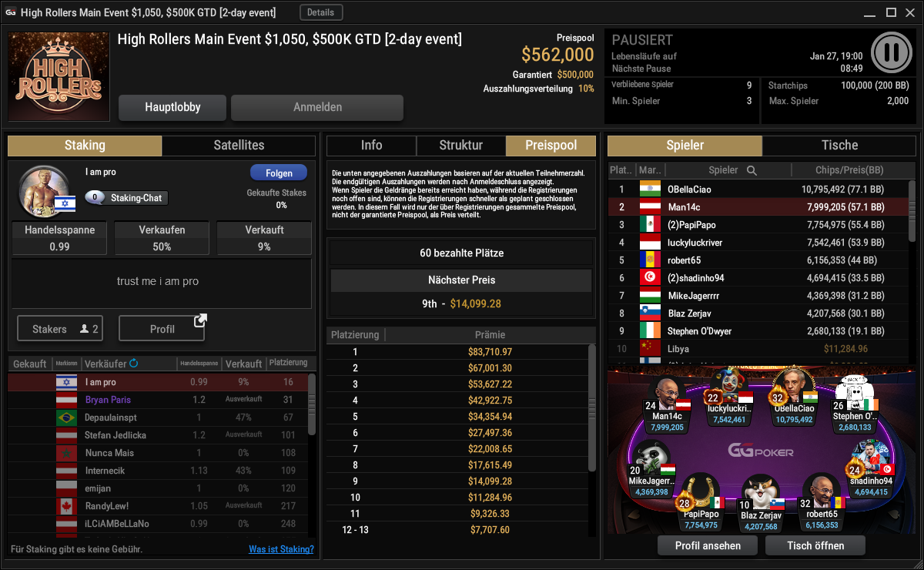Click the Hauptlobby button
Viewport: 924px width, 570px height.
coord(172,108)
